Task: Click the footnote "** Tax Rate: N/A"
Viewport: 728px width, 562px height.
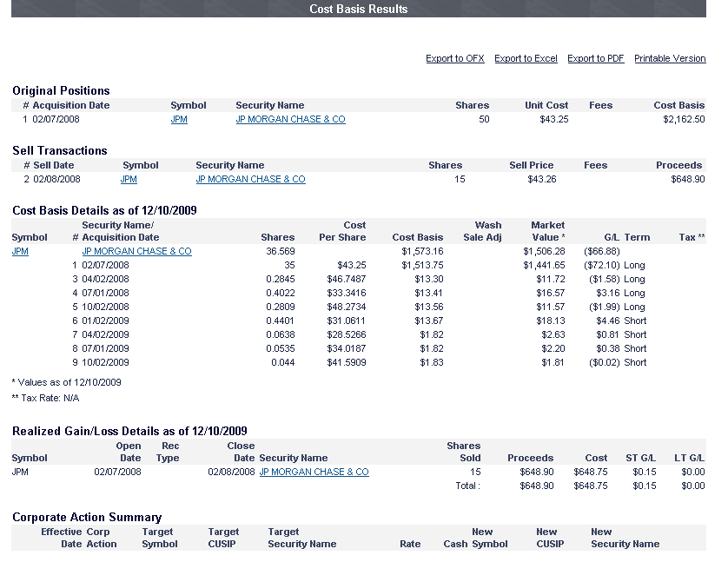Action: pos(45,398)
